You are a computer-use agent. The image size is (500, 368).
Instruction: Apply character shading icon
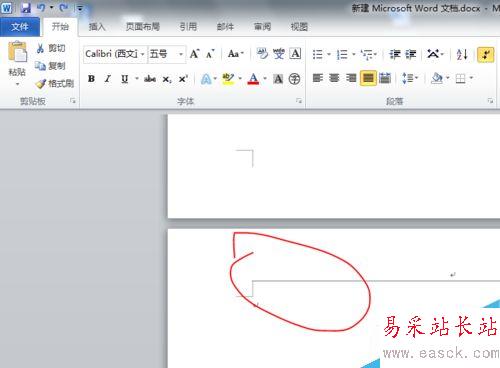coord(278,79)
